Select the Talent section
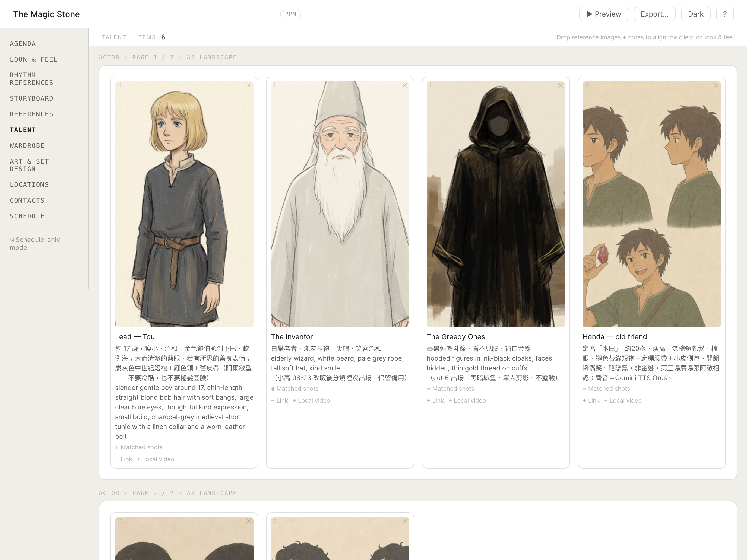 [x=23, y=130]
